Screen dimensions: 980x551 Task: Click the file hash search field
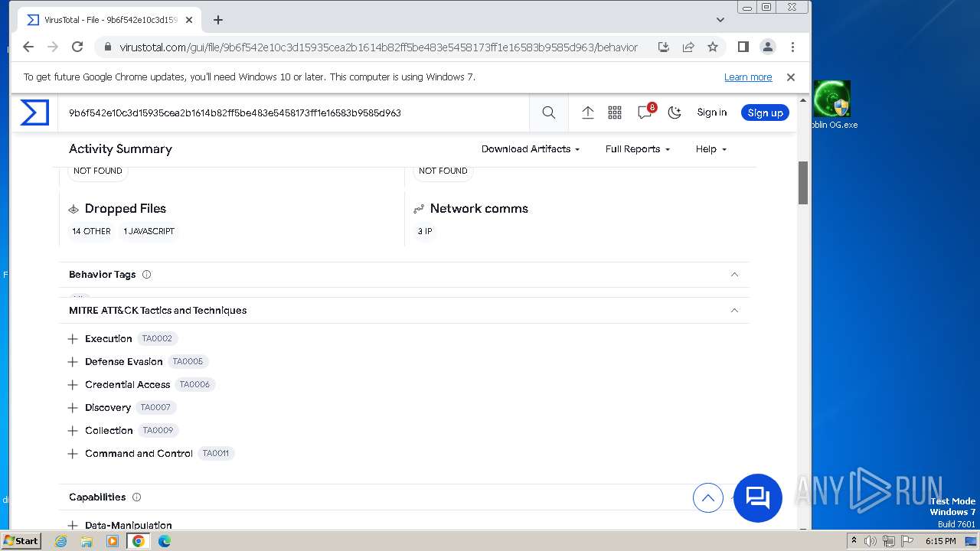click(x=293, y=112)
